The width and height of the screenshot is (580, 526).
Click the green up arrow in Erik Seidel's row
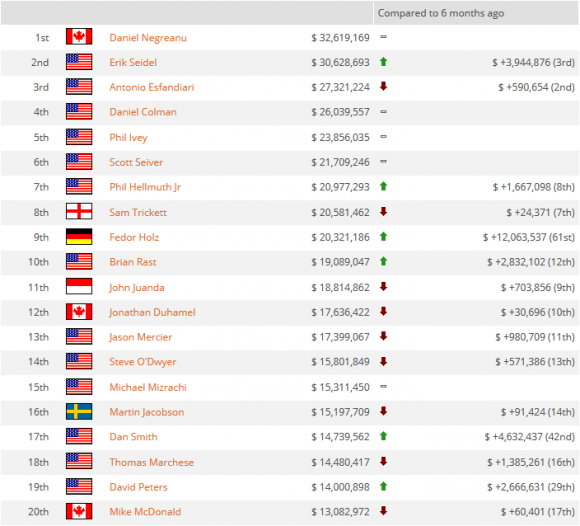tap(383, 62)
